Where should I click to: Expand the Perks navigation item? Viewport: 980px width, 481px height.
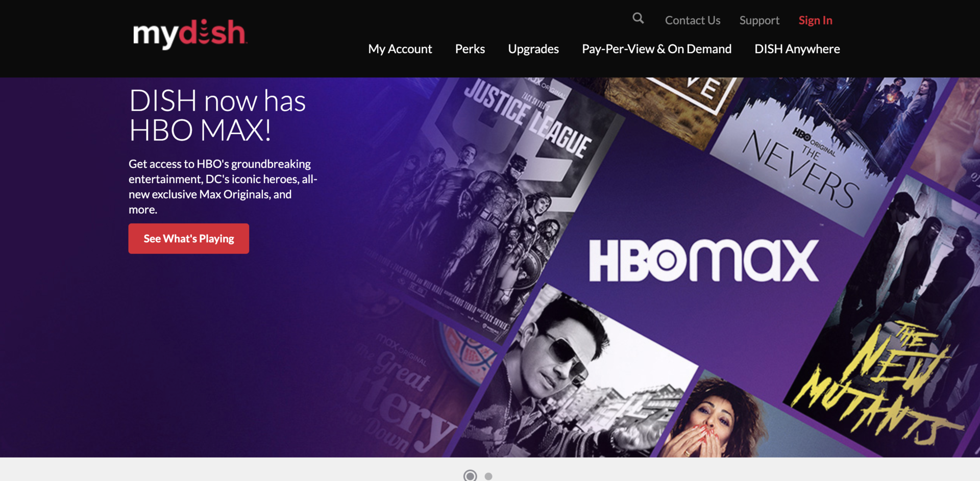click(x=470, y=49)
